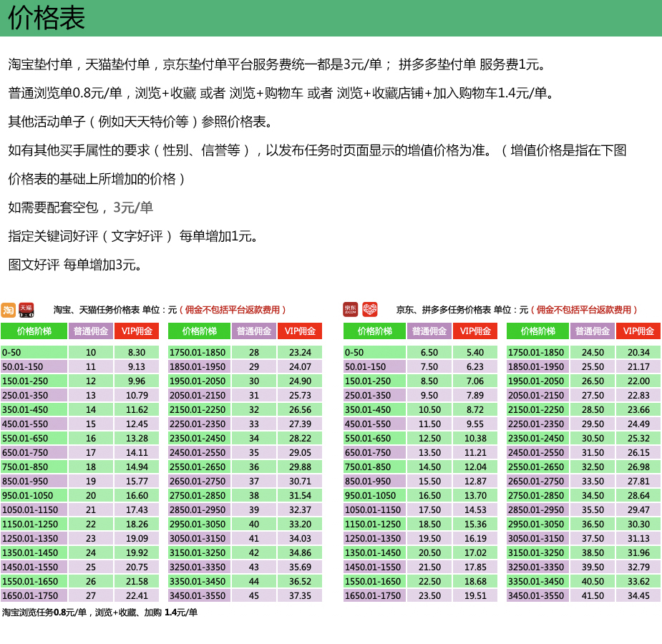Click the VIP price 9.13 in the Taobao table

coord(137,367)
